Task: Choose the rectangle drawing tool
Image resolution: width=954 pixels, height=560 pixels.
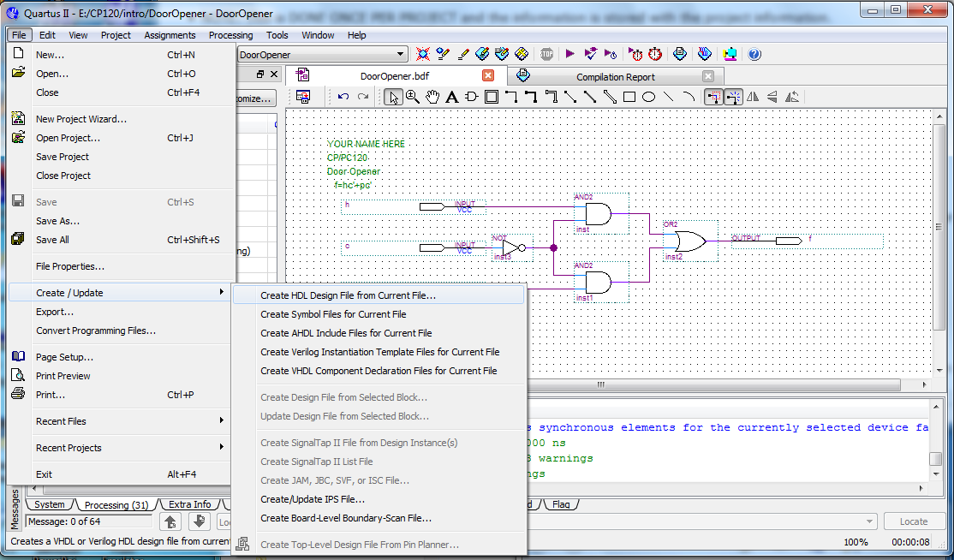Action: pos(629,97)
